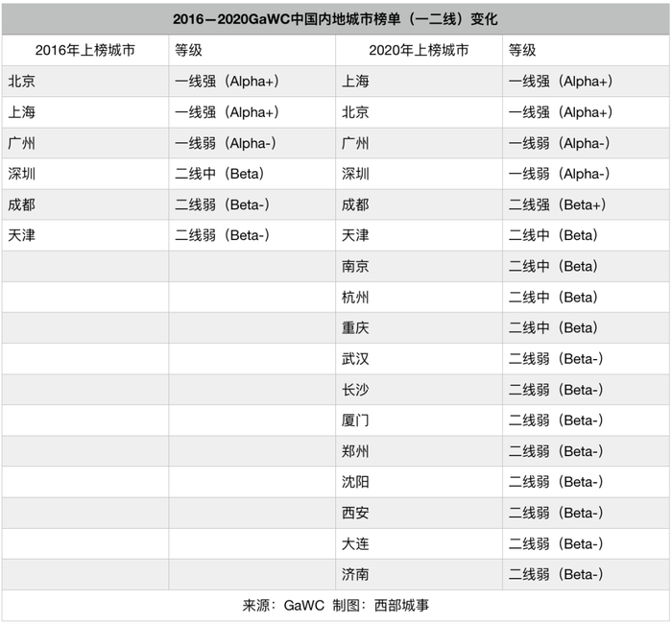Click 二线中（Beta）next to 重庆

553,328
